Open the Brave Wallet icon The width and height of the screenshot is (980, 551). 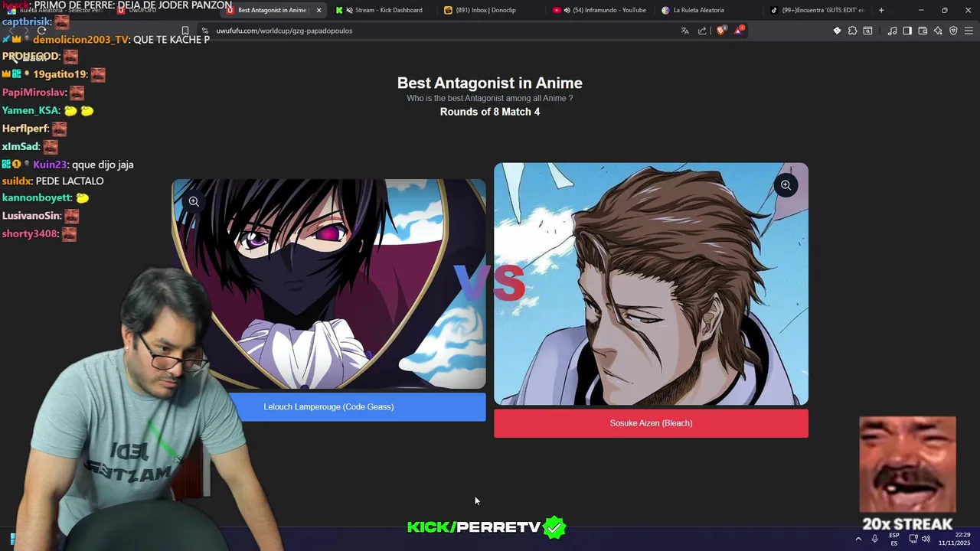tap(923, 31)
